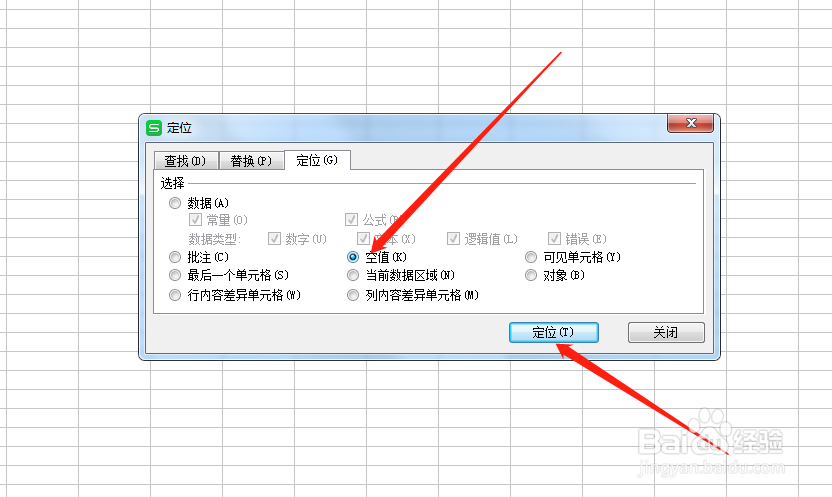Choose the 批注(C) radio button
This screenshot has width=832, height=497.
tap(175, 257)
